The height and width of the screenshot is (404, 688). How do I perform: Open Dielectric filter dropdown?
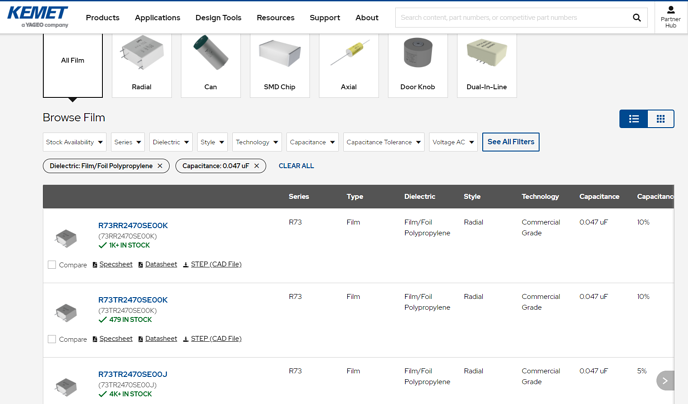coord(171,142)
